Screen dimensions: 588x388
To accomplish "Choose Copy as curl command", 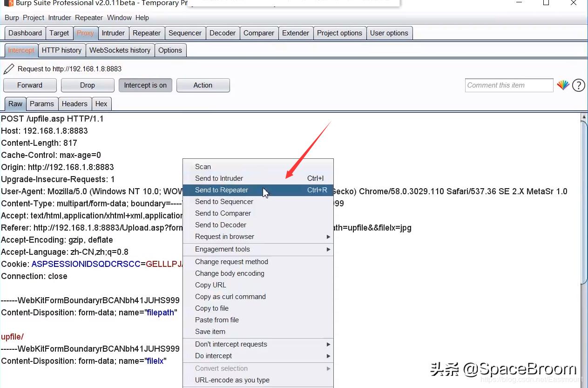I will [x=258, y=297].
